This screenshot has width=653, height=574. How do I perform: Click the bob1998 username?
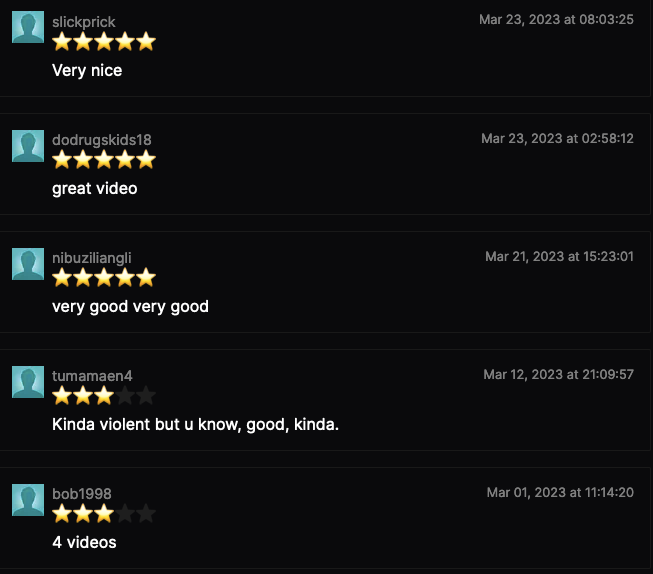[x=82, y=494]
